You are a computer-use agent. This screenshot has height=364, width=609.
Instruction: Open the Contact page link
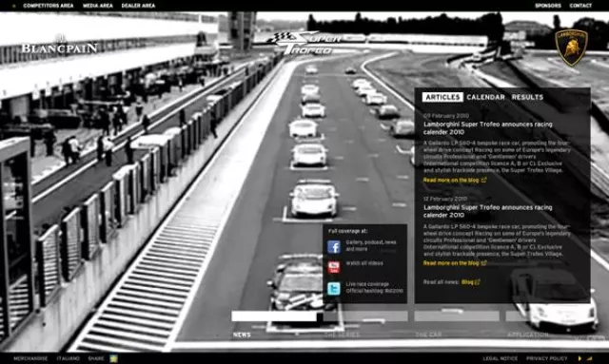[580, 6]
